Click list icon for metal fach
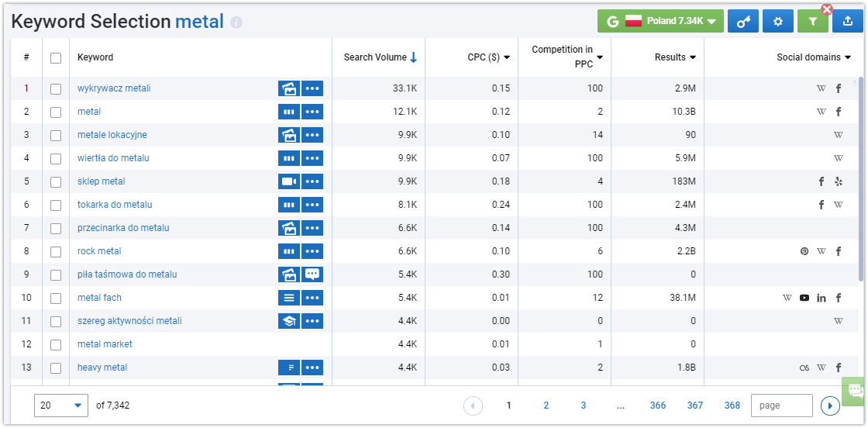Screen dimensions: 868x428 pyautogui.click(x=289, y=298)
